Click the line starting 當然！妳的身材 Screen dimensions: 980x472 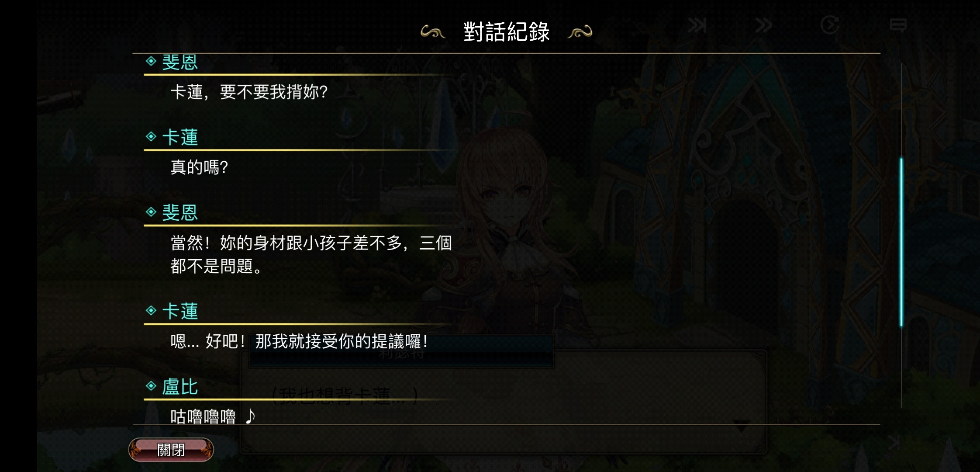click(311, 254)
